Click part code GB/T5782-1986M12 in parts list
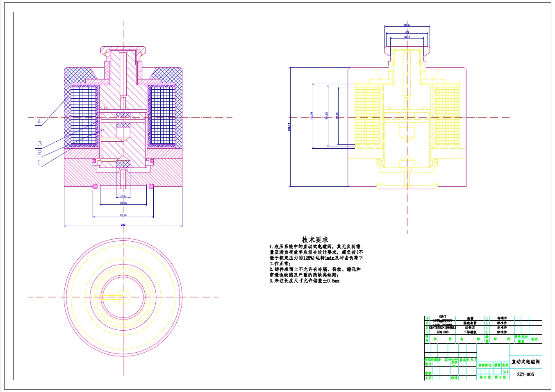Screen dimensions: 555x392 (x=443, y=328)
